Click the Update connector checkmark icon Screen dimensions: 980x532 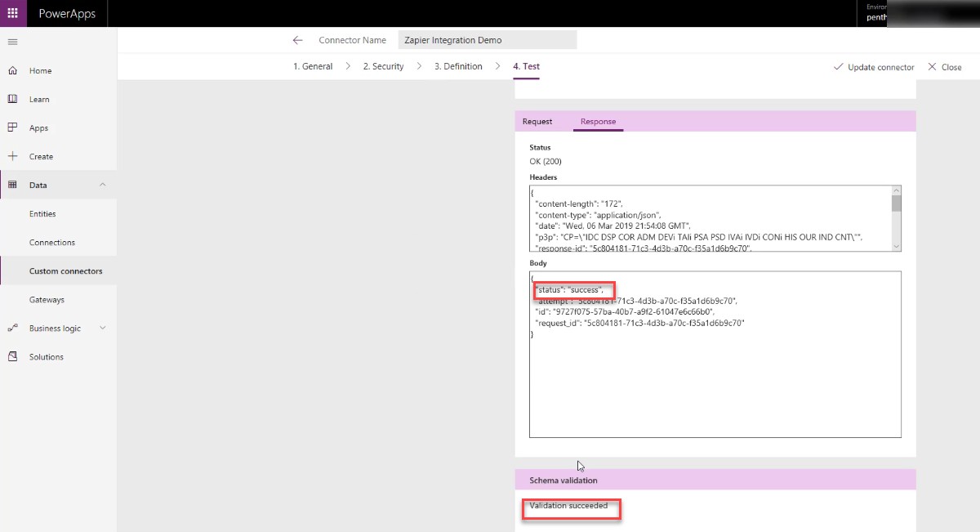click(x=838, y=67)
